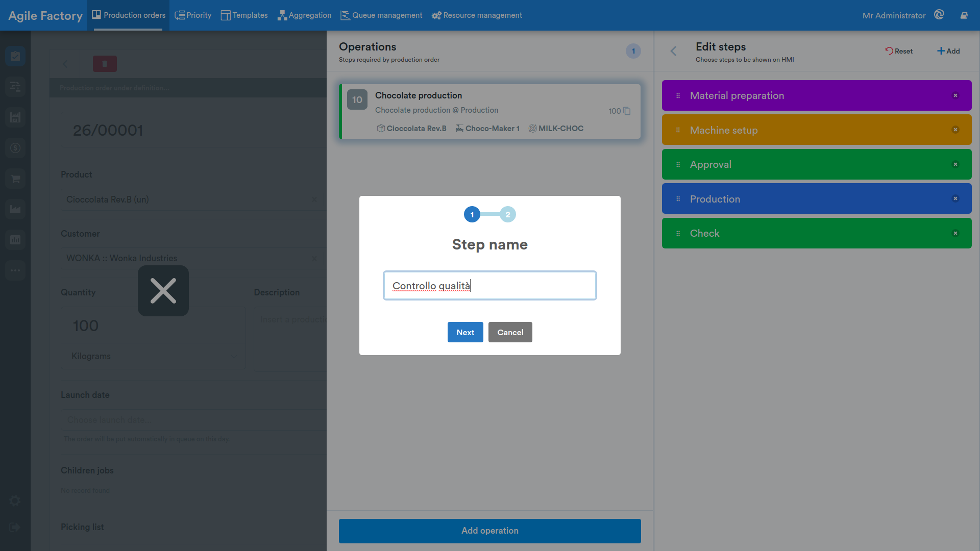This screenshot has height=551, width=980.
Task: Open the documentation book icon in header
Action: [964, 15]
